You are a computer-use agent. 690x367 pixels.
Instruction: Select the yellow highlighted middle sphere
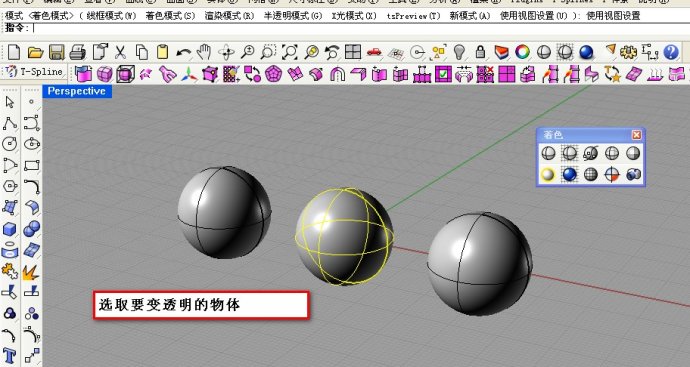[x=344, y=236]
